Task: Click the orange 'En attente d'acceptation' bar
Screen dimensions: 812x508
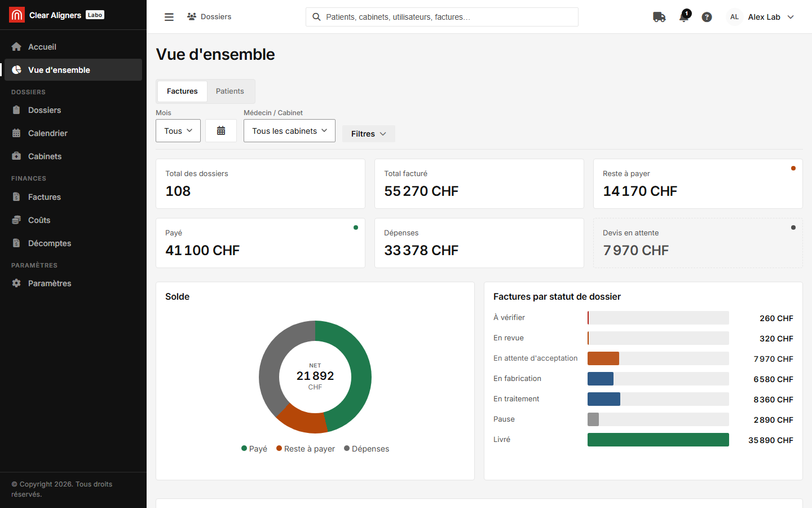Action: click(603, 358)
